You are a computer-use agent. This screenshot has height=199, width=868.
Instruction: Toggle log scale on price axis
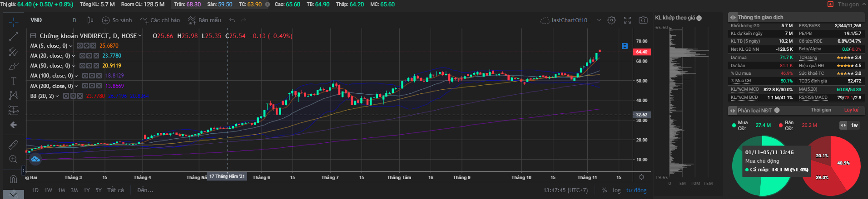tap(616, 190)
